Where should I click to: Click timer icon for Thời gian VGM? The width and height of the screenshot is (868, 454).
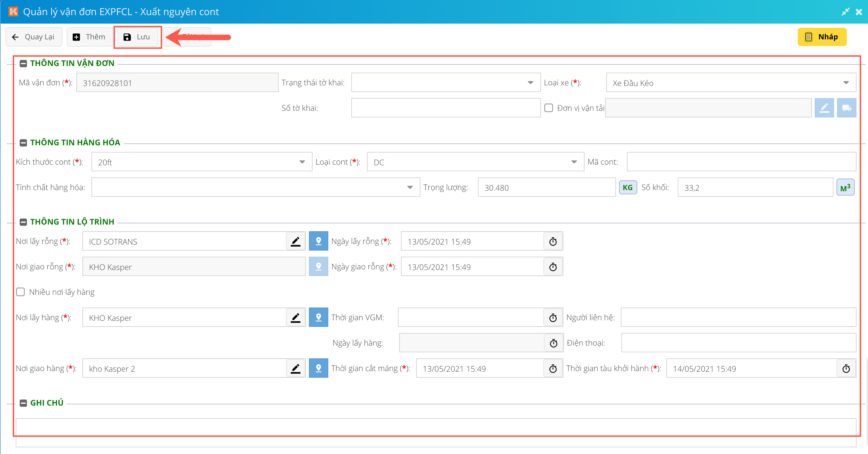click(x=553, y=317)
